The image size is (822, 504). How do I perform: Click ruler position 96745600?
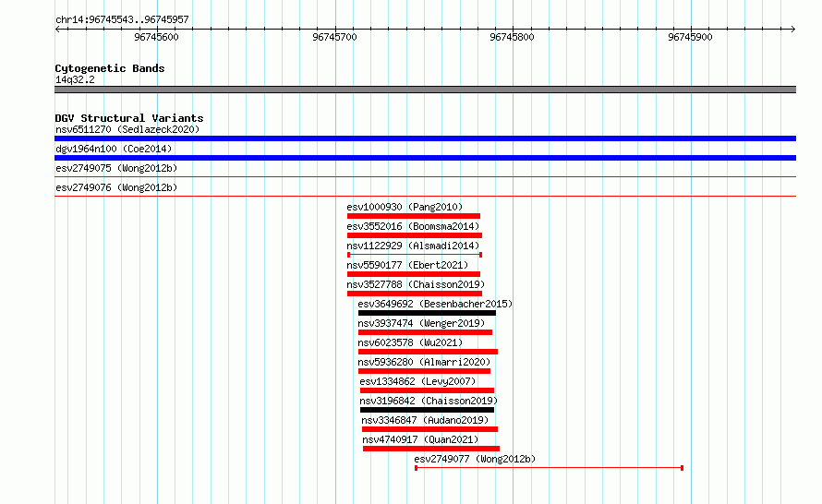coord(156,37)
